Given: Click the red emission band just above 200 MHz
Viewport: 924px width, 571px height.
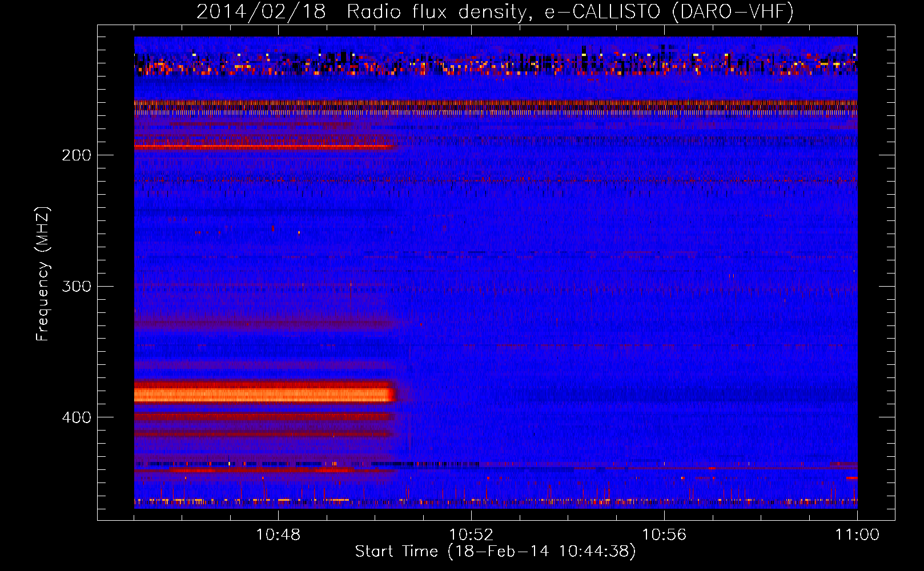Looking at the screenshot, I should [266, 146].
